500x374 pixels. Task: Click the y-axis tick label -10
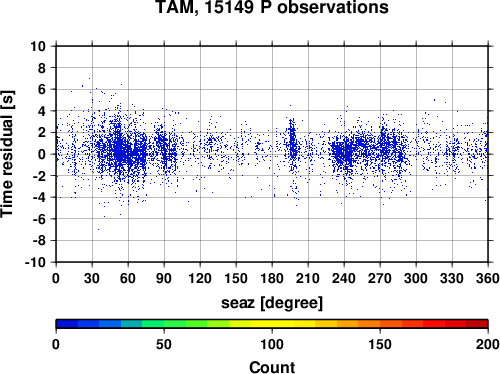coord(35,262)
